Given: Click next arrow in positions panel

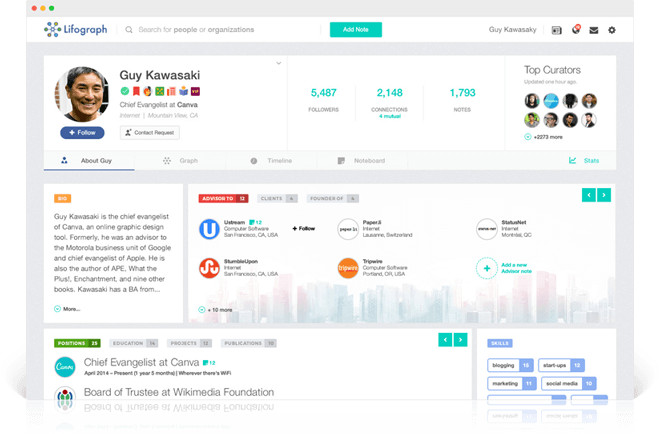Looking at the screenshot, I should [x=460, y=339].
